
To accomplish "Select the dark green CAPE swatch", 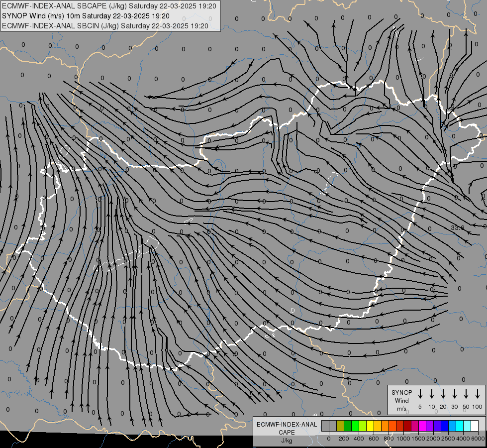I will (x=348, y=426).
